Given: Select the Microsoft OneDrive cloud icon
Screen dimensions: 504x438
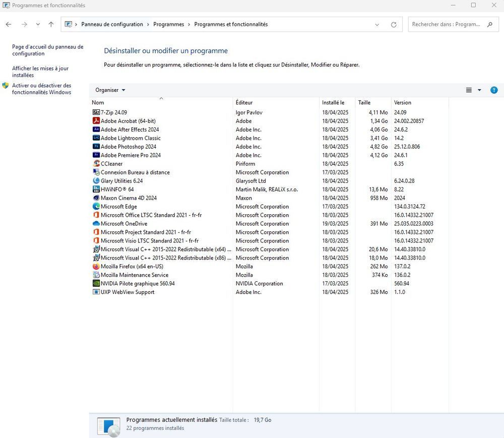Looking at the screenshot, I should pyautogui.click(x=96, y=223).
